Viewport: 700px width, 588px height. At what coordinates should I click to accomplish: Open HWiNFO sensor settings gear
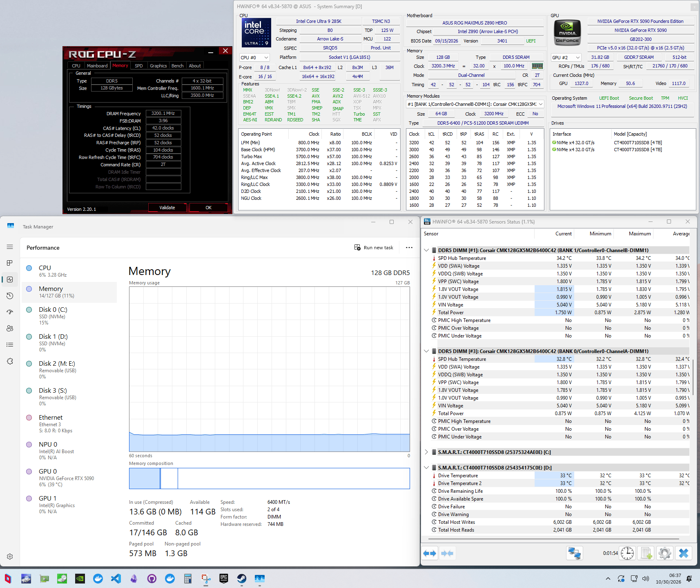click(664, 553)
